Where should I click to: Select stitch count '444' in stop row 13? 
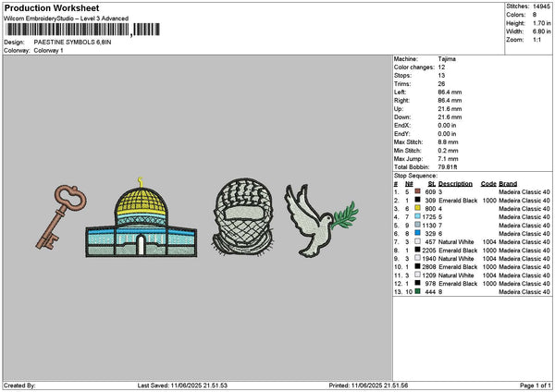pyautogui.click(x=430, y=292)
